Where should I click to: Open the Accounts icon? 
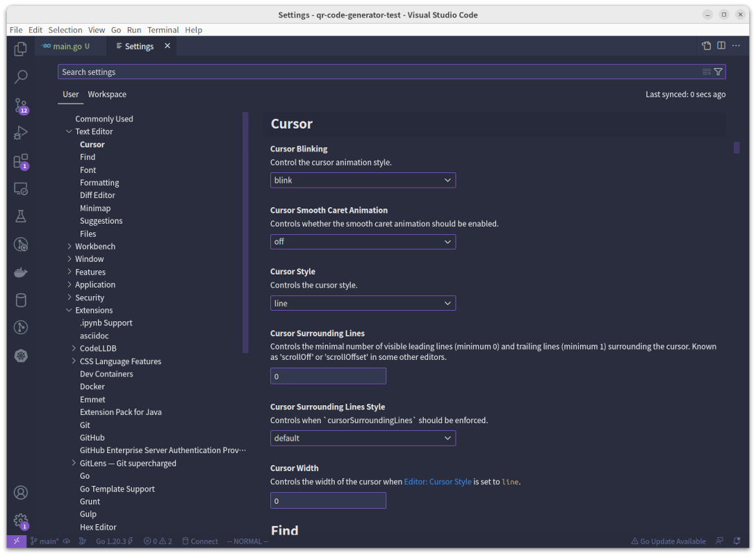(x=21, y=492)
